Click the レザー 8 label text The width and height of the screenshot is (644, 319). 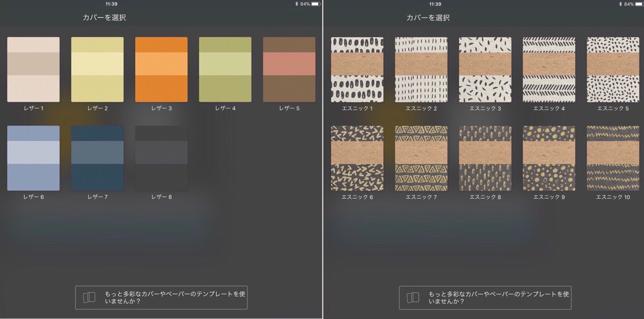[161, 197]
